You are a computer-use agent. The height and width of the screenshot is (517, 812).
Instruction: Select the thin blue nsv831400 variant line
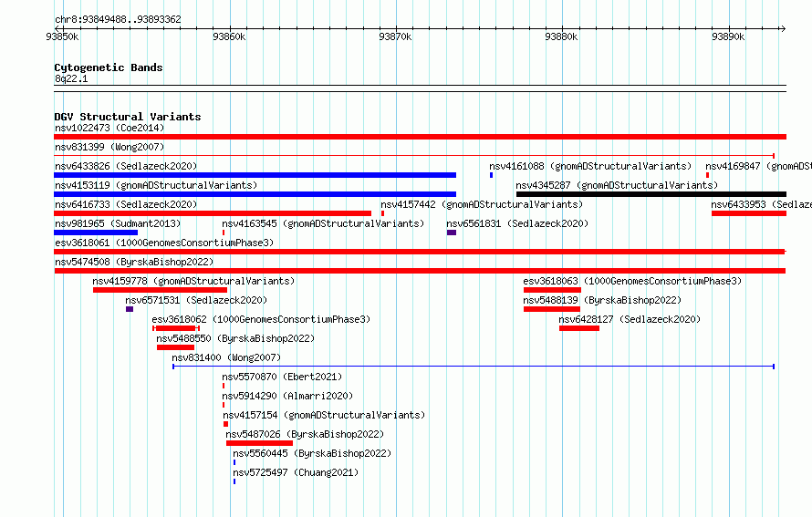(x=474, y=367)
